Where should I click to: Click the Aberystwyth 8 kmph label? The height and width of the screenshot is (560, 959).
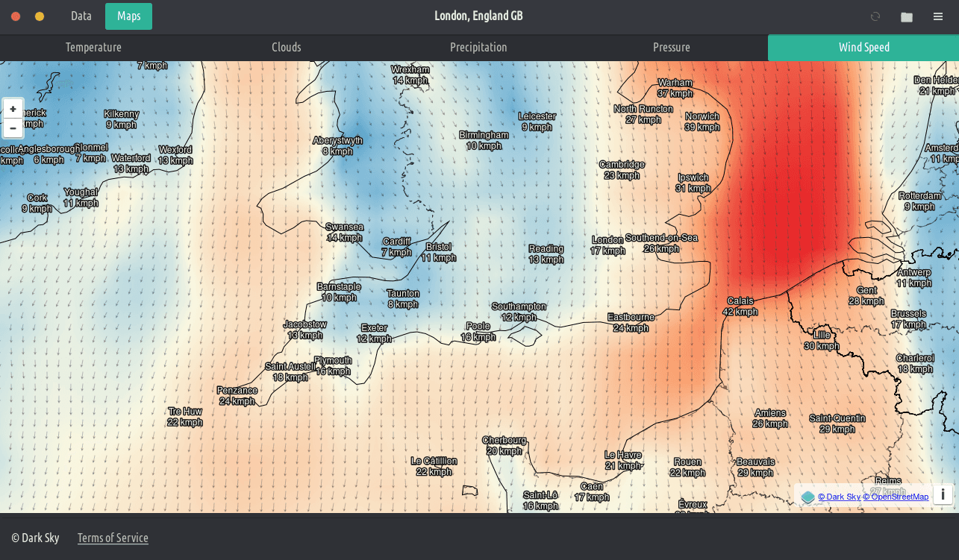pos(337,146)
